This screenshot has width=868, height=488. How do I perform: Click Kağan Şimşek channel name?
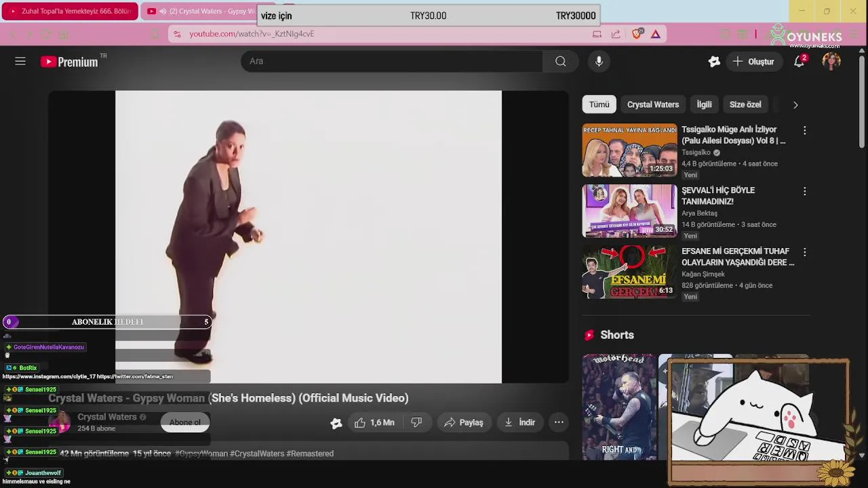[703, 274]
